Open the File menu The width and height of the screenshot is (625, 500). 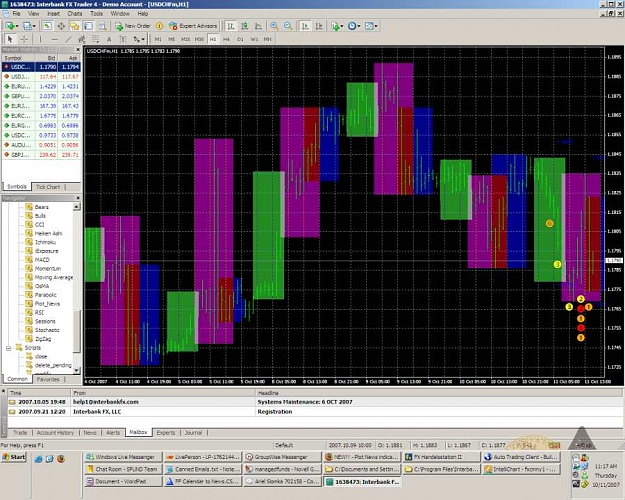coord(16,14)
